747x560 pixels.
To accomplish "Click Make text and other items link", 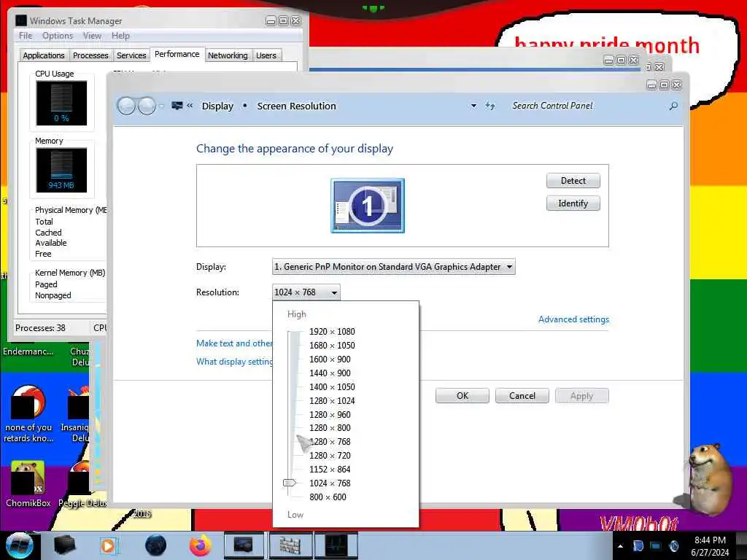I will pyautogui.click(x=234, y=343).
